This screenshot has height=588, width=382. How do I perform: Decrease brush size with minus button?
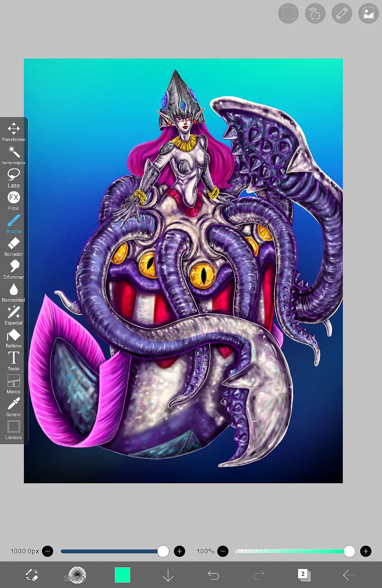(x=47, y=551)
